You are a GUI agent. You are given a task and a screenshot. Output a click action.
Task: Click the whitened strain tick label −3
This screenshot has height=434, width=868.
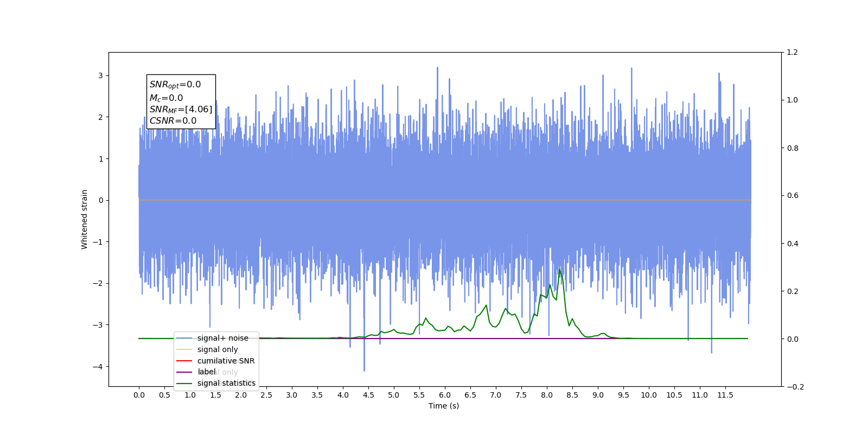click(x=98, y=325)
